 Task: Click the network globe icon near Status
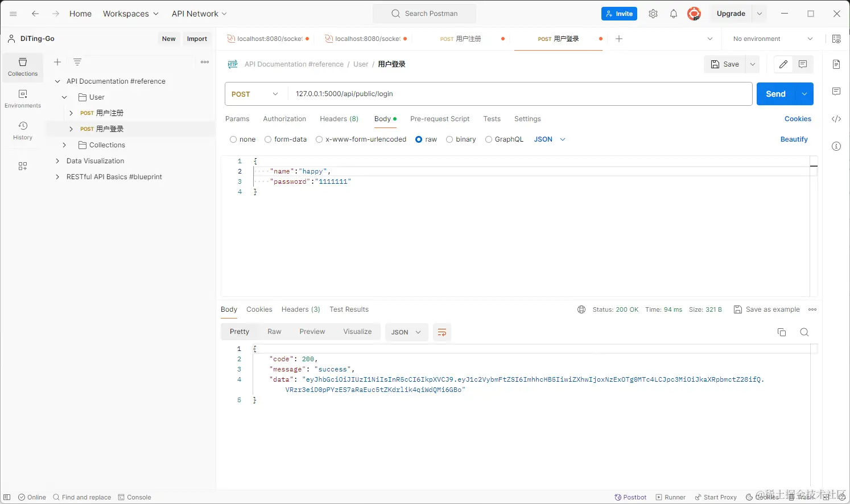(581, 309)
